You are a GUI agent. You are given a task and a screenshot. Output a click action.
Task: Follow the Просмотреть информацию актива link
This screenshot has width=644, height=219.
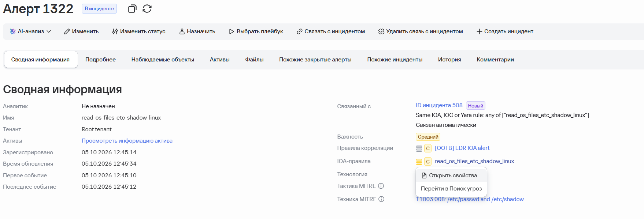point(127,141)
